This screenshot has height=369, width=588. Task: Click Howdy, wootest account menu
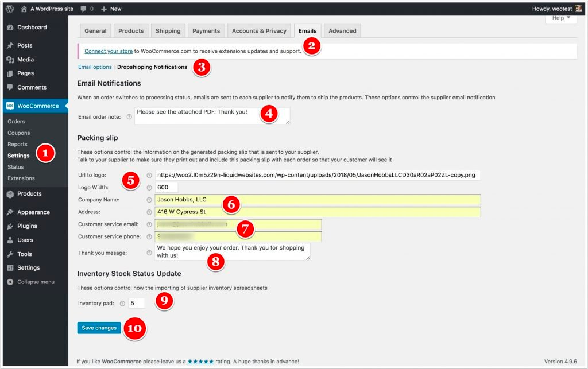[x=557, y=9]
